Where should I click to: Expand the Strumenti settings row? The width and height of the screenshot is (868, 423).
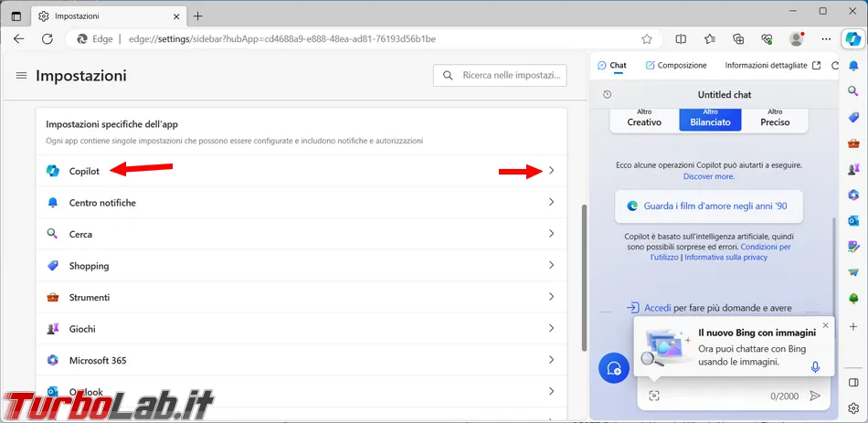(302, 297)
